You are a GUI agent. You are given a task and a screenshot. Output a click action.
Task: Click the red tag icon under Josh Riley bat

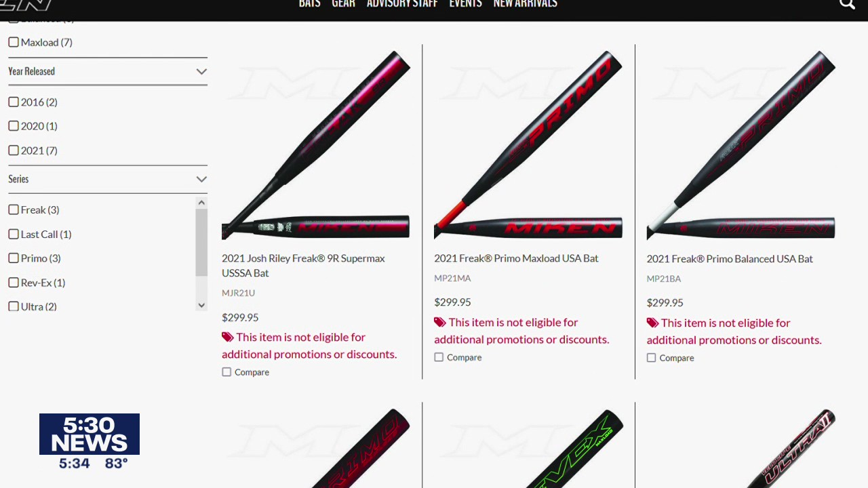[x=227, y=337]
